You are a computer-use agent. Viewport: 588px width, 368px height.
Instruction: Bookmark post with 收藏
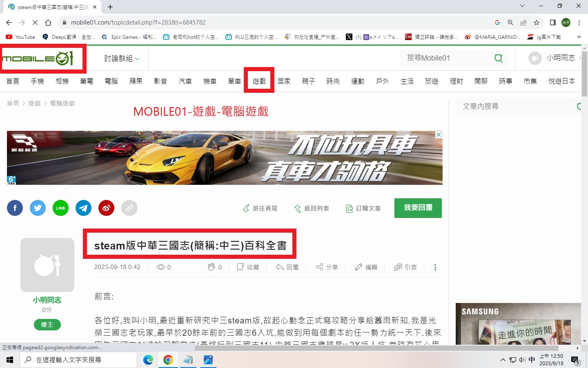pyautogui.click(x=248, y=267)
